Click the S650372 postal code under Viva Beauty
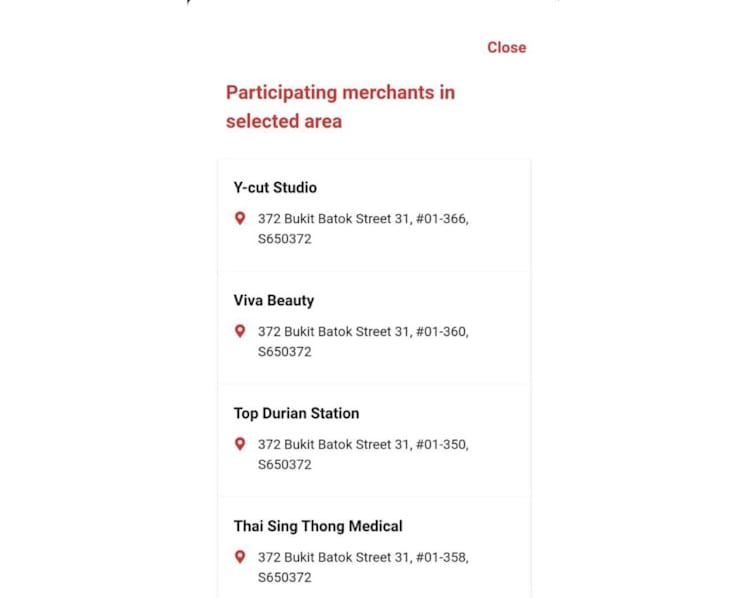Image resolution: width=747 pixels, height=598 pixels. 284,352
